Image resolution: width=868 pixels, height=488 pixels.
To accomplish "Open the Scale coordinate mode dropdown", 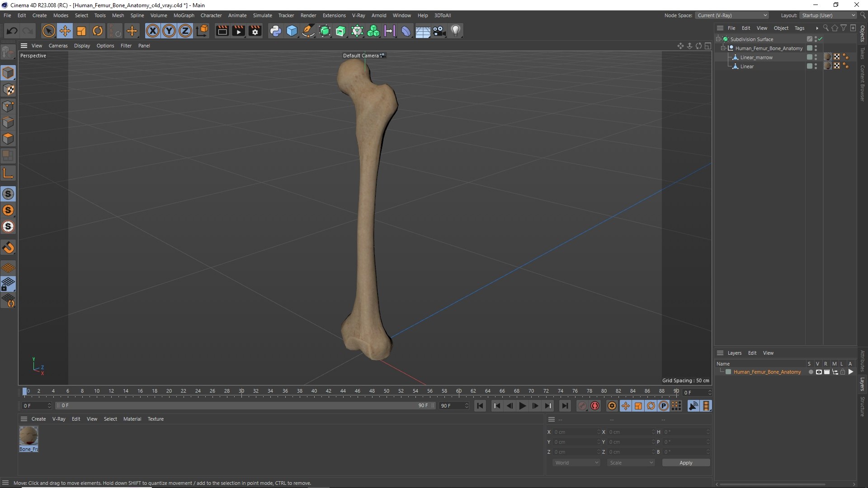I will point(631,463).
